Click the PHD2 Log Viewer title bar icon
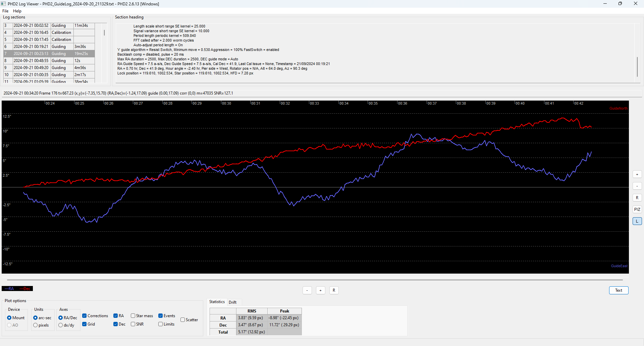 3,4
